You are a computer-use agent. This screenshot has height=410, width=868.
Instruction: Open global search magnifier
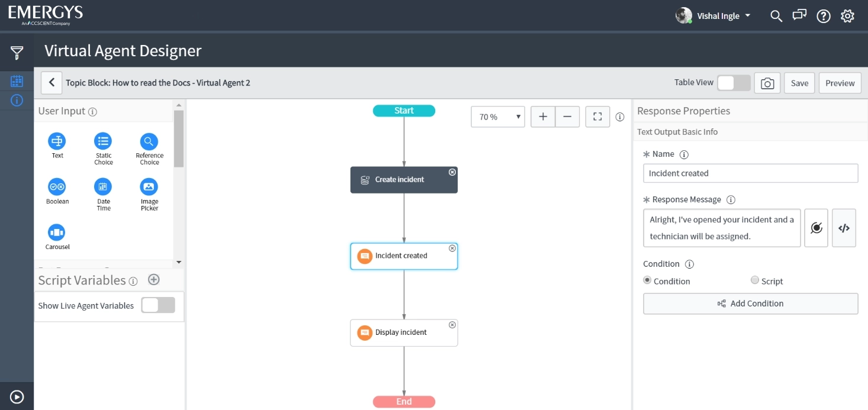pos(776,16)
